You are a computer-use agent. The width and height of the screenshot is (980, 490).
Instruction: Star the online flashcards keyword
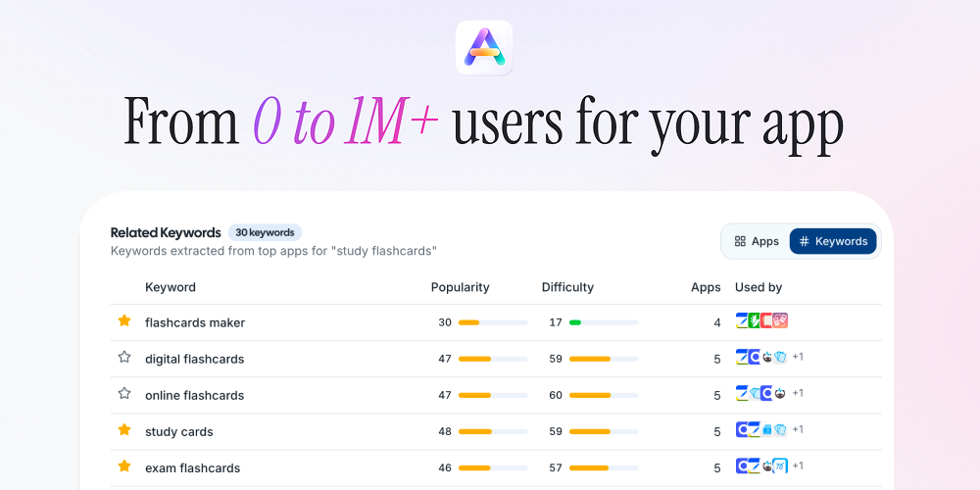pyautogui.click(x=124, y=394)
